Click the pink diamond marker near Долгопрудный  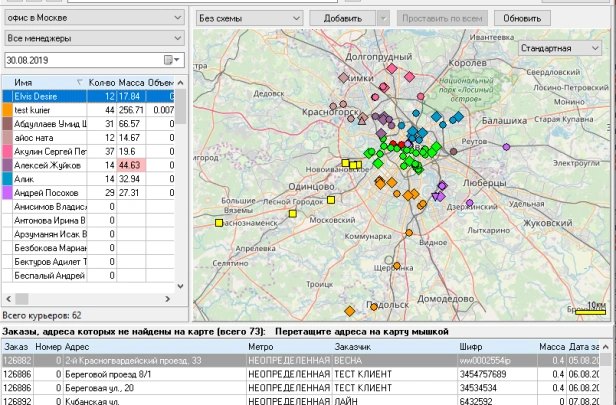(392, 69)
